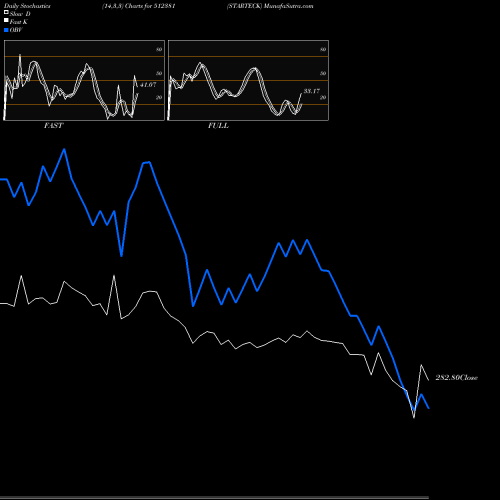The width and height of the screenshot is (500, 500).
Task: Click the 'Daily Stochastics' title text
Action: pos(27,6)
